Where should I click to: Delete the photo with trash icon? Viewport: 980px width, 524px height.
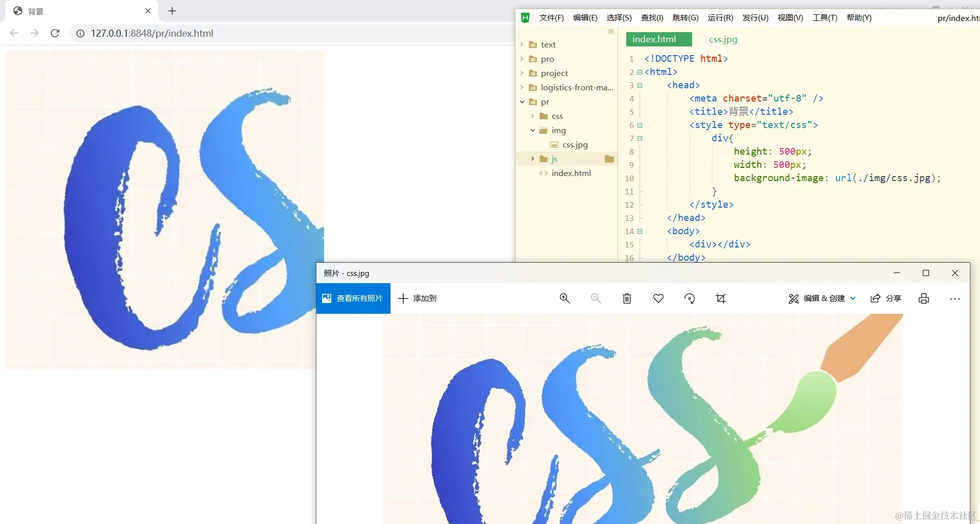pyautogui.click(x=627, y=298)
